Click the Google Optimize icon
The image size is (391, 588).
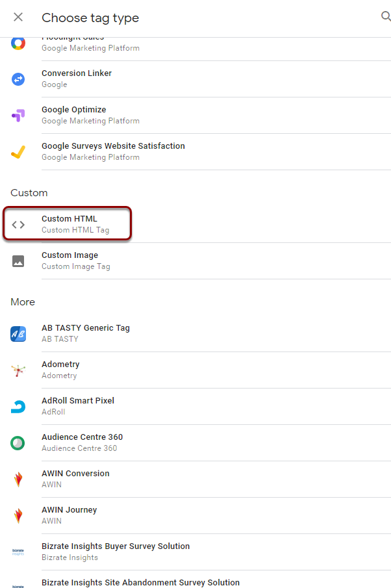point(18,116)
